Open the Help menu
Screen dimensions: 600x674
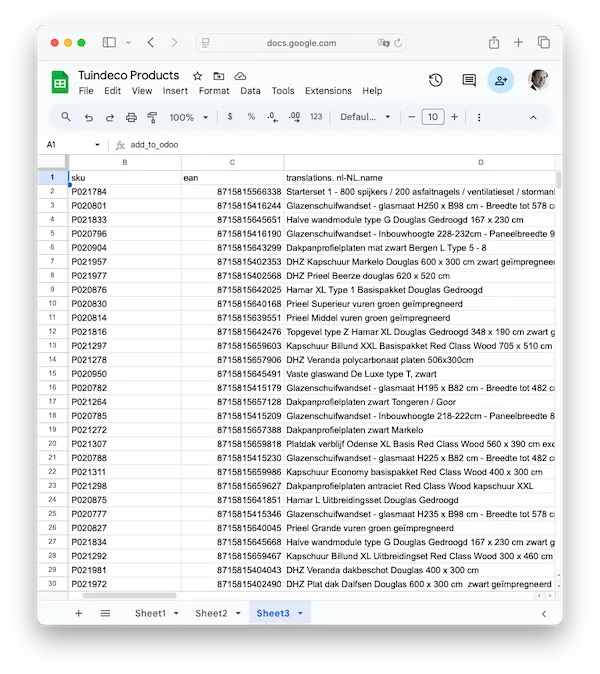372,91
